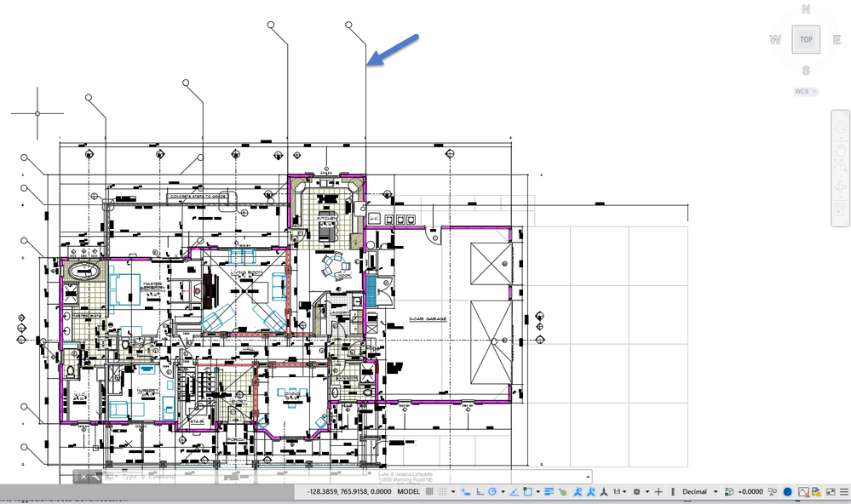
Task: Toggle polar tracking icon
Action: pos(493,491)
